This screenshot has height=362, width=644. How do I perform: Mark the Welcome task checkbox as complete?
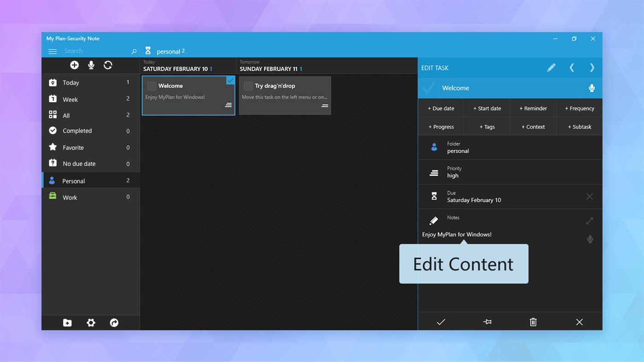tap(152, 86)
